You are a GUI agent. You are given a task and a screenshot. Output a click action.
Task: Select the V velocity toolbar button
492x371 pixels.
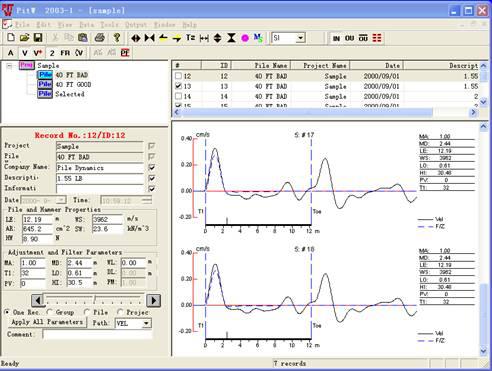pyautogui.click(x=24, y=53)
